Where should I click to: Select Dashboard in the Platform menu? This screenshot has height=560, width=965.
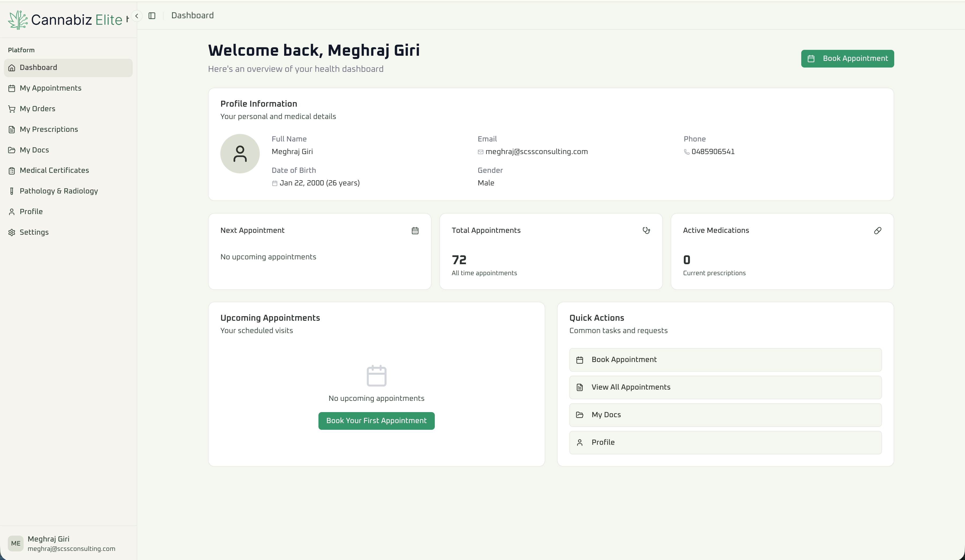(x=38, y=67)
